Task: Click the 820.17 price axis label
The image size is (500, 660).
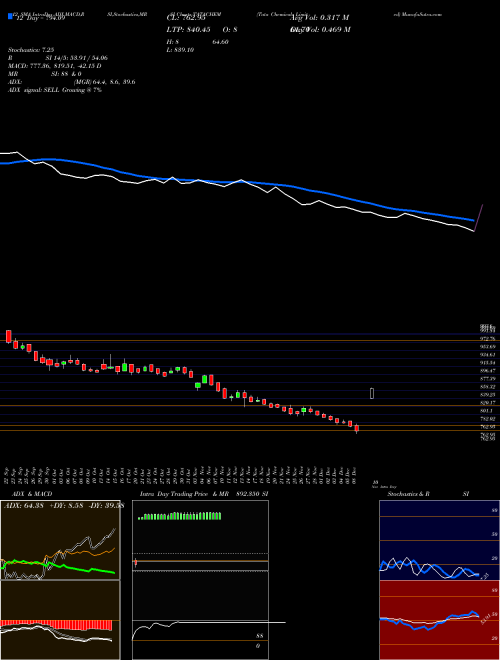Action: coord(489,403)
